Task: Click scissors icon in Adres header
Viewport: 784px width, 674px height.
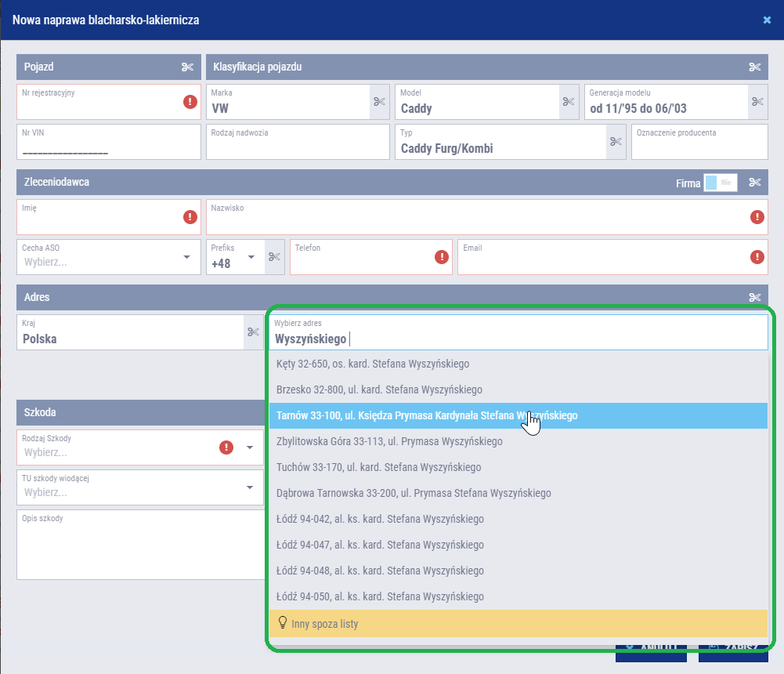Action: 754,297
